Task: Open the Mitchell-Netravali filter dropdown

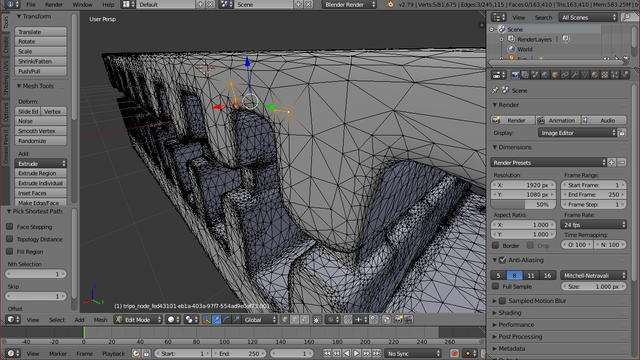Action: [x=593, y=276]
